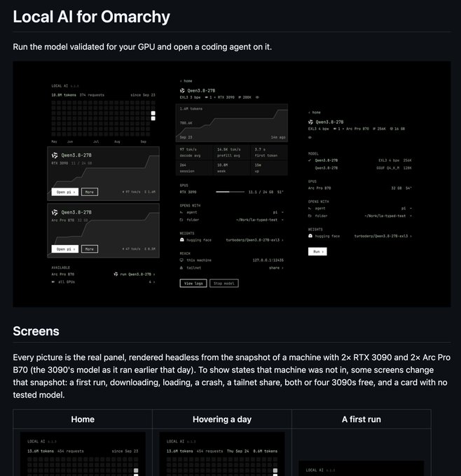
Task: Go back via 'home' in the EXL3 3 bpw panel
Action: pyautogui.click(x=186, y=81)
